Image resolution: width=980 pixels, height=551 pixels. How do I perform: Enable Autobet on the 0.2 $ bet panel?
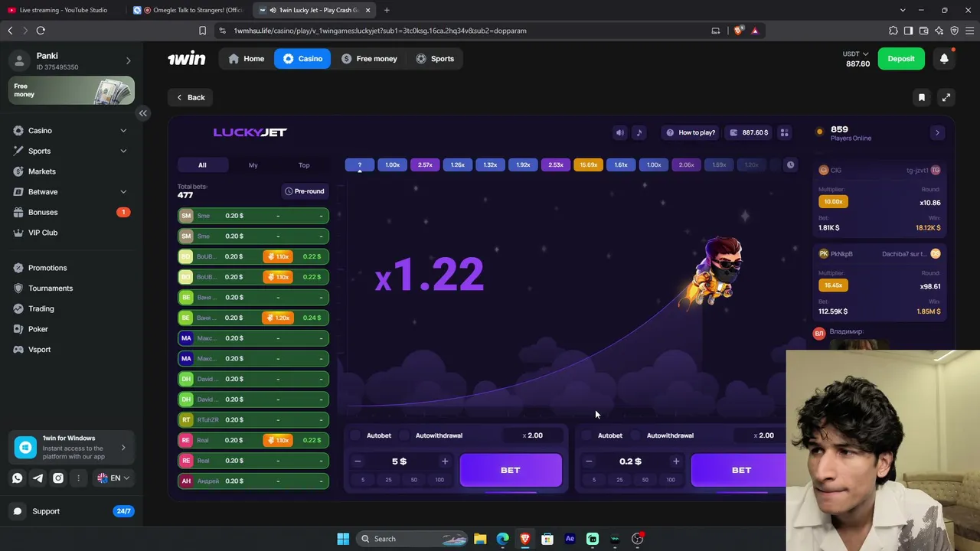[x=586, y=435]
